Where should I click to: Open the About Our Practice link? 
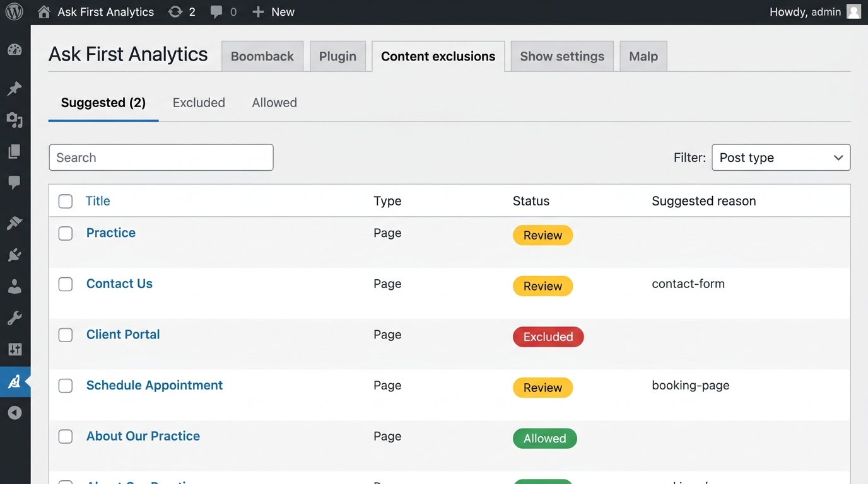point(143,436)
